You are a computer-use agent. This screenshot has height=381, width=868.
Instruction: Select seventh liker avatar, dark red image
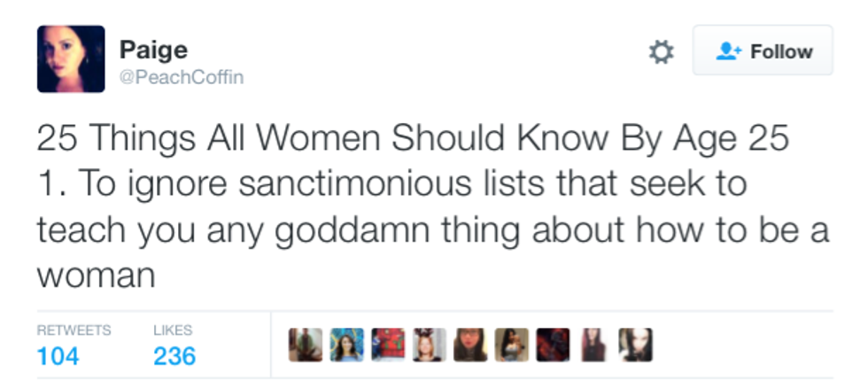point(553,345)
